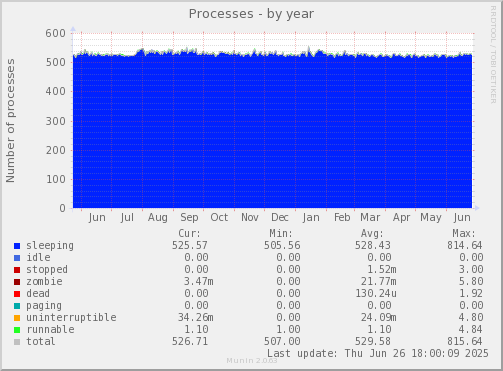Click the "Number of processes" axis label

11,121
